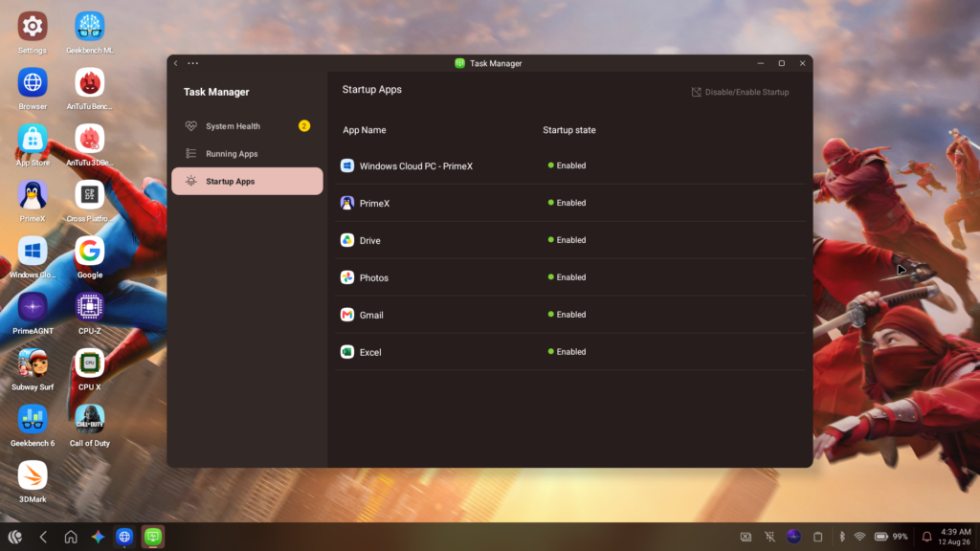Screen dimensions: 980x551
Task: Launch Cross Platform desktop icon
Action: [89, 195]
